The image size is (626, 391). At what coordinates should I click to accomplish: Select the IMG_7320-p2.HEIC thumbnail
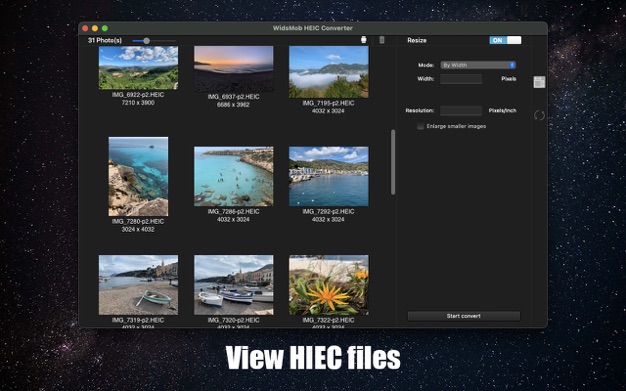point(234,285)
